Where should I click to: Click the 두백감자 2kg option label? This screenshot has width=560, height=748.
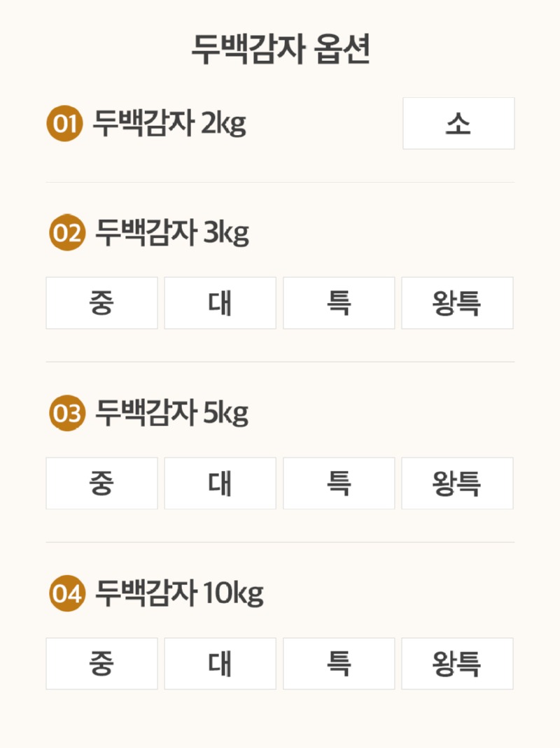pyautogui.click(x=169, y=125)
